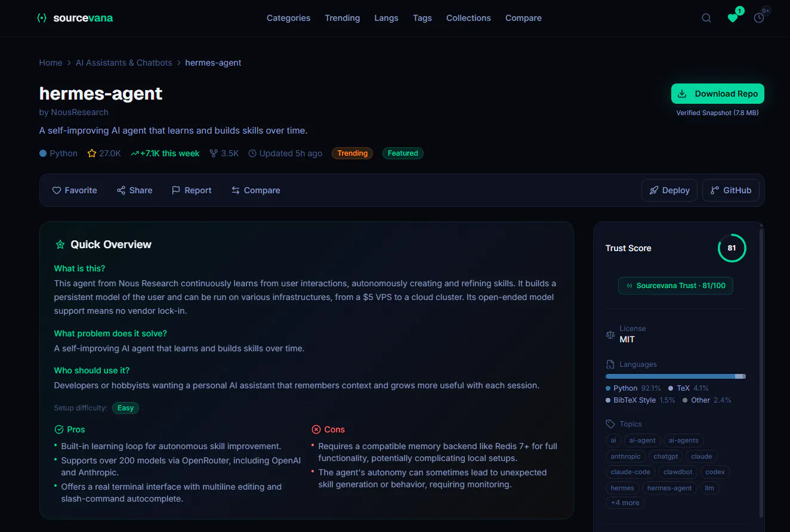Open AI Assistants & Chatbots breadcrumb
This screenshot has width=790, height=532.
coord(124,63)
